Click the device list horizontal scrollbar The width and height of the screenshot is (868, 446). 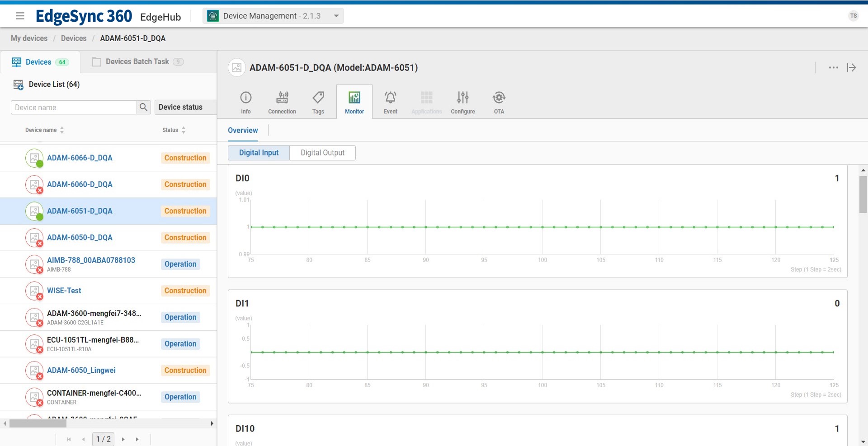[38, 424]
